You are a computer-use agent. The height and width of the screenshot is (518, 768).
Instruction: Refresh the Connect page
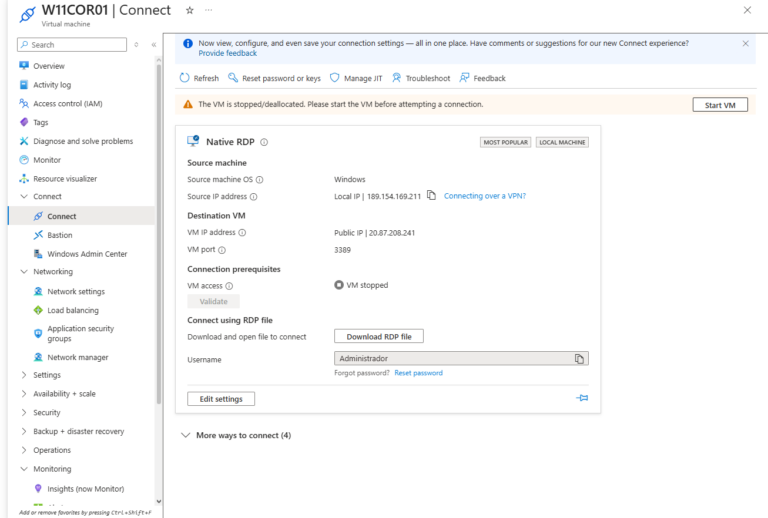tap(199, 78)
